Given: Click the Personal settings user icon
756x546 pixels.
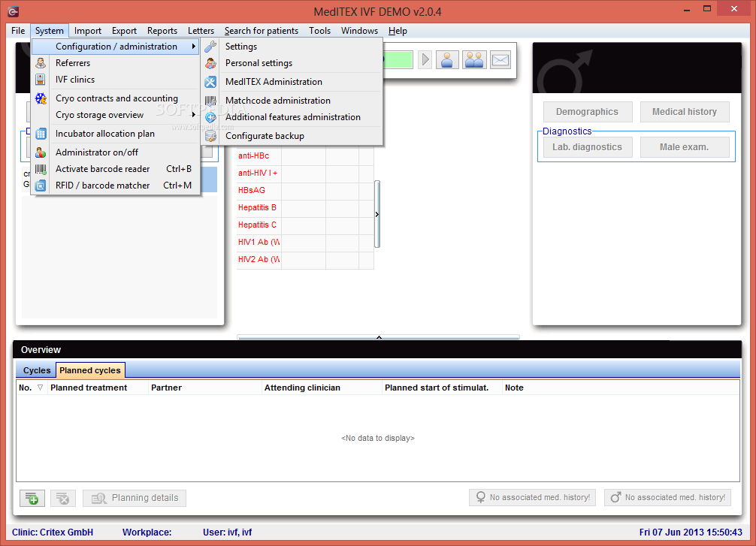Looking at the screenshot, I should point(210,63).
